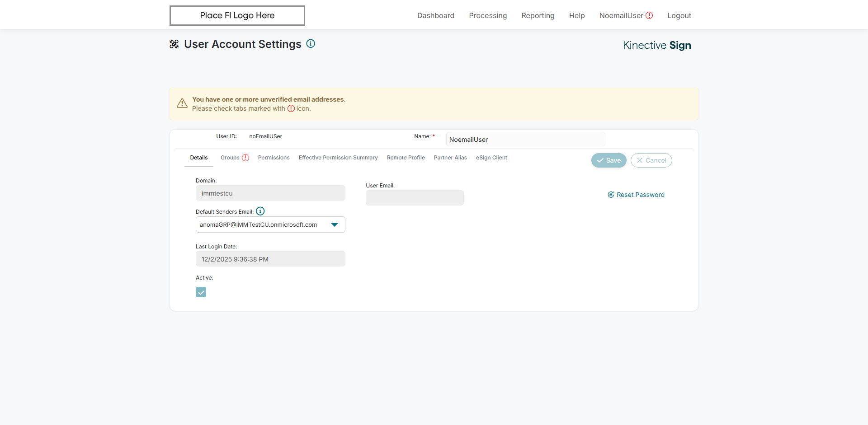The width and height of the screenshot is (868, 425).
Task: Click the Logout link
Action: click(x=679, y=15)
